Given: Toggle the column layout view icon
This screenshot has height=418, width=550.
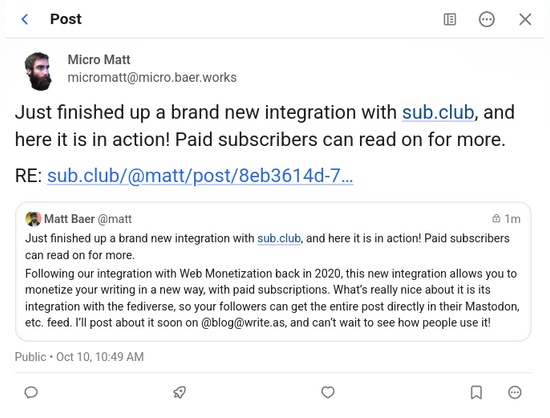Looking at the screenshot, I should pyautogui.click(x=450, y=19).
